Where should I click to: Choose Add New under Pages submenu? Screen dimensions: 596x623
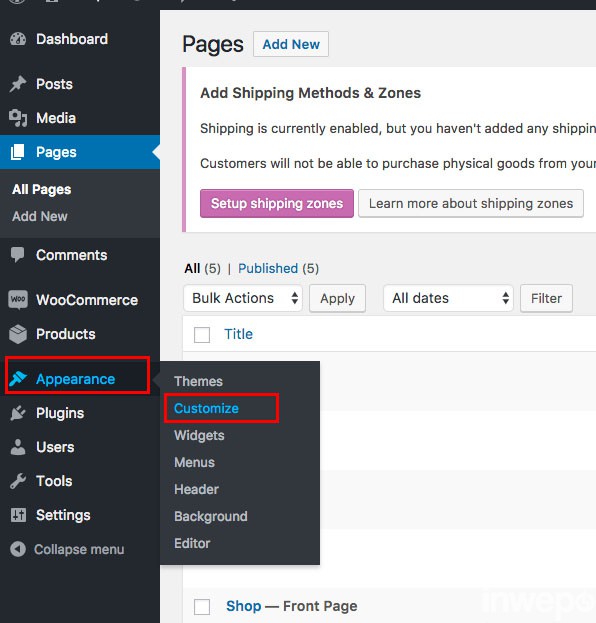click(x=40, y=217)
